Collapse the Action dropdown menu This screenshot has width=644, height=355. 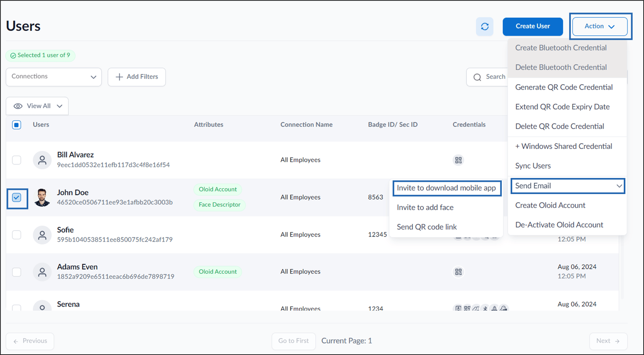coord(600,26)
